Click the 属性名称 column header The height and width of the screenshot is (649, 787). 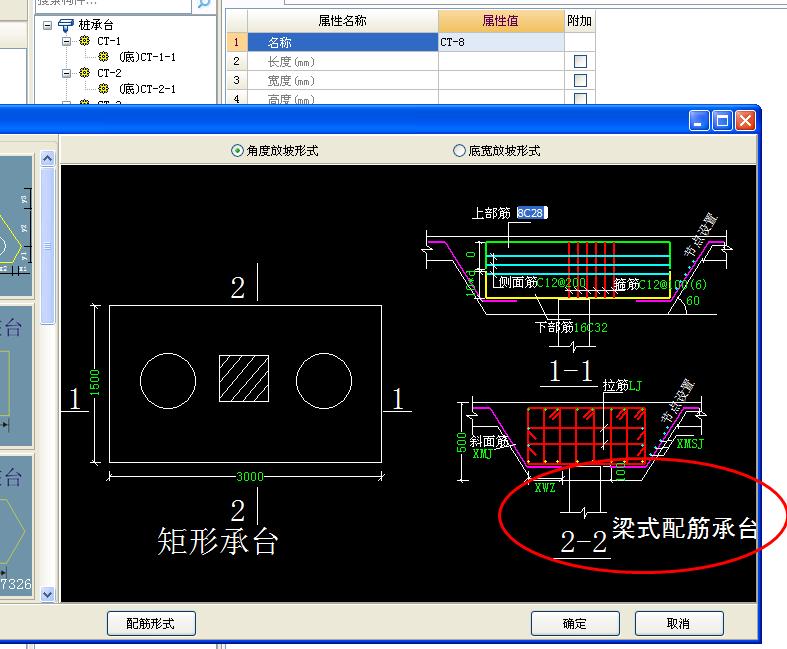point(343,21)
